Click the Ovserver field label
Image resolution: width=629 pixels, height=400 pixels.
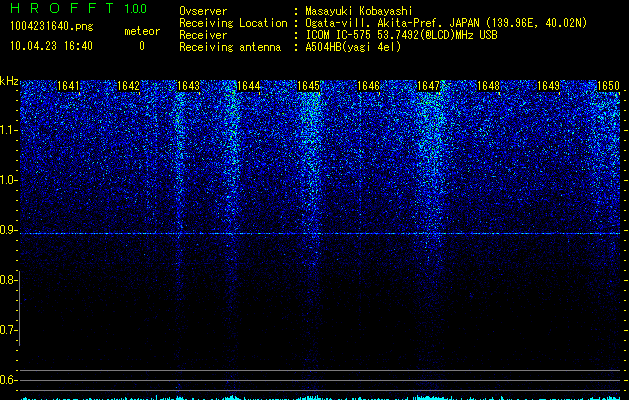click(x=203, y=11)
